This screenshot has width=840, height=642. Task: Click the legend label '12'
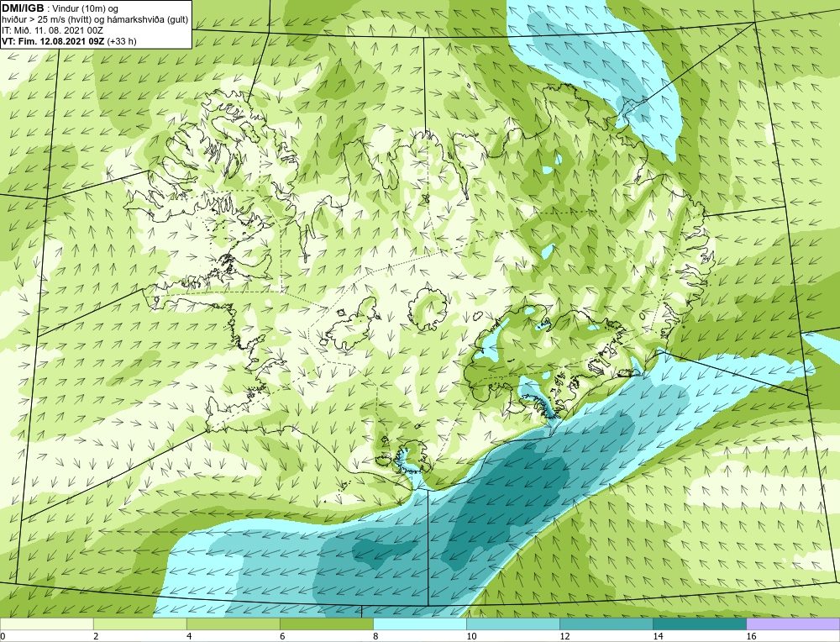(x=564, y=636)
